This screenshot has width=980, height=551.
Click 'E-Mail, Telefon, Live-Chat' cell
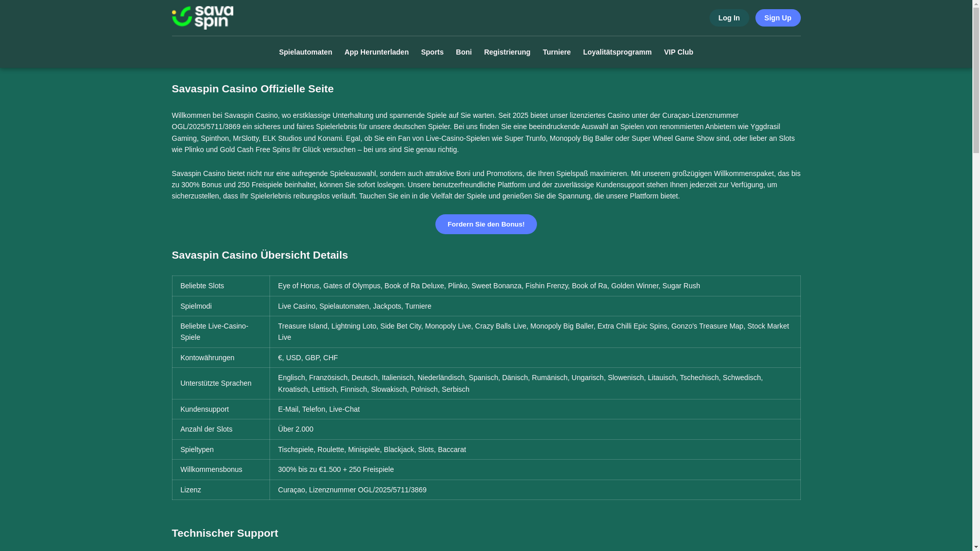pos(535,409)
